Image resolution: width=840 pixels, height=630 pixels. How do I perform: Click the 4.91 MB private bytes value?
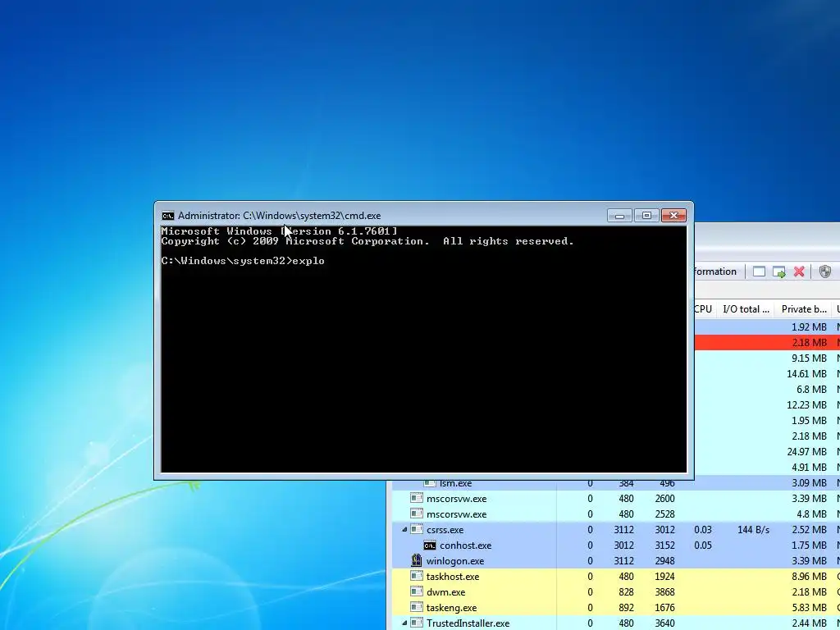[x=809, y=467]
